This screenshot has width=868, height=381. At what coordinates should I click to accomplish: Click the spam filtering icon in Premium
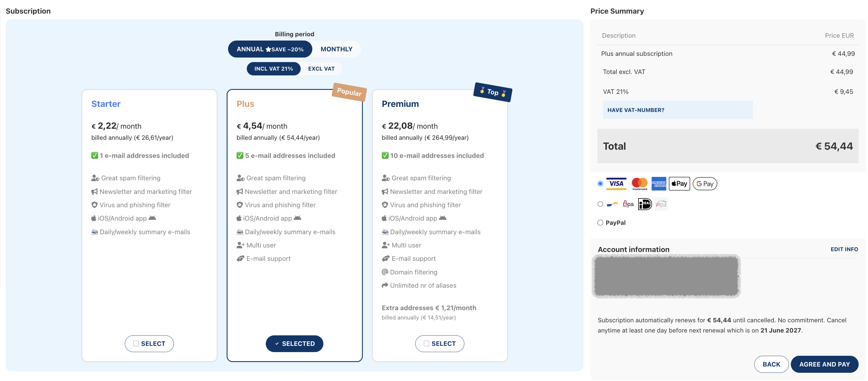pos(385,178)
